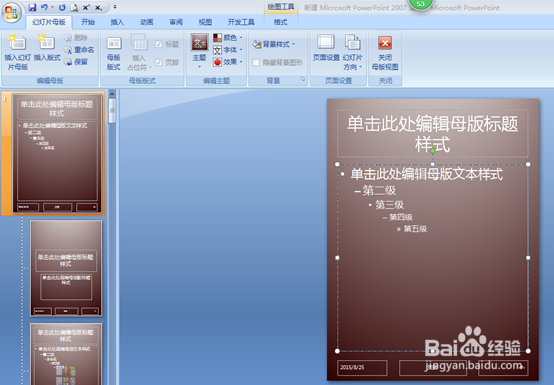Select the third layout thumbnail with content icons
This screenshot has height=385, width=554.
click(x=66, y=354)
